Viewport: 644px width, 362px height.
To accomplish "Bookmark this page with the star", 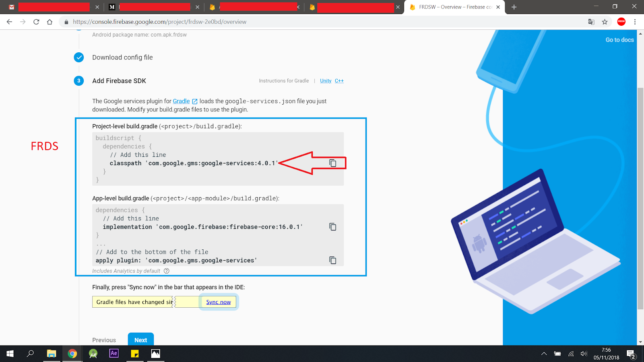I will (x=605, y=22).
